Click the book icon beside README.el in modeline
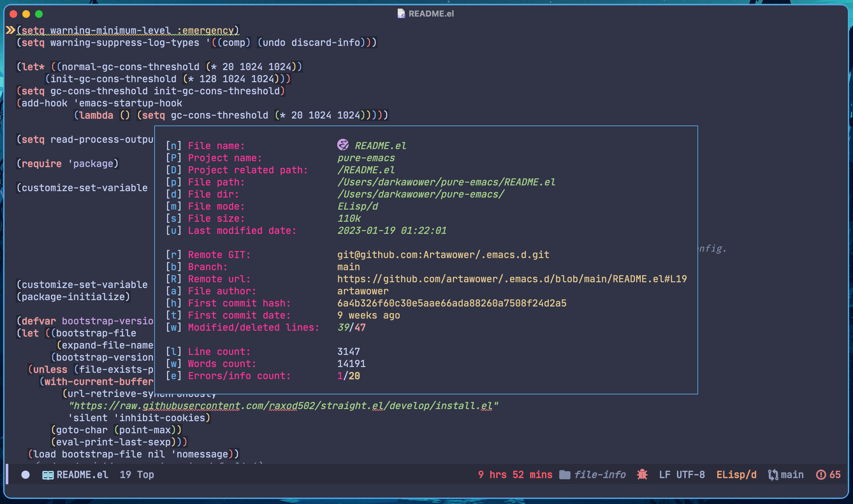Screen dimensions: 853x504 (x=48, y=475)
